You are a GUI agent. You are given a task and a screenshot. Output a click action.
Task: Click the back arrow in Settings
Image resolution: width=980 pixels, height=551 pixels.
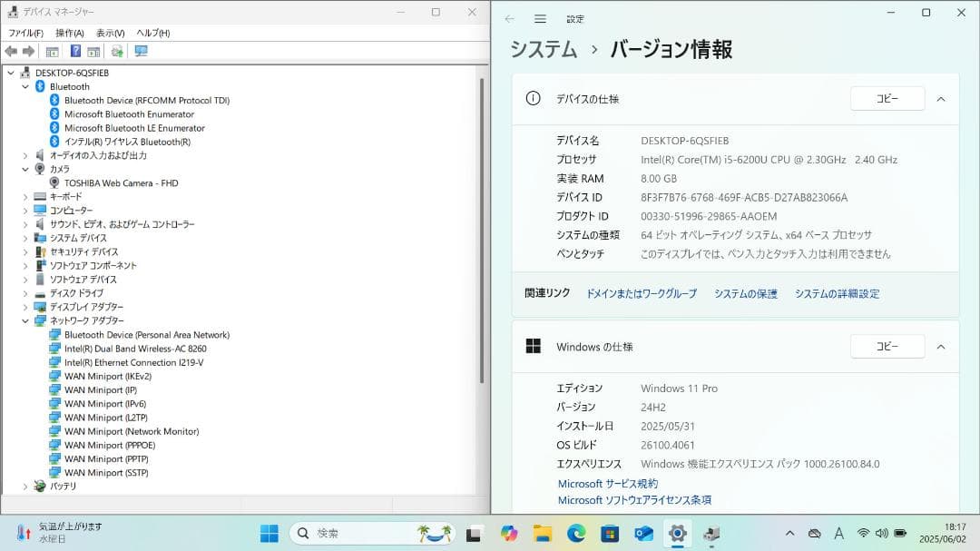pyautogui.click(x=509, y=17)
